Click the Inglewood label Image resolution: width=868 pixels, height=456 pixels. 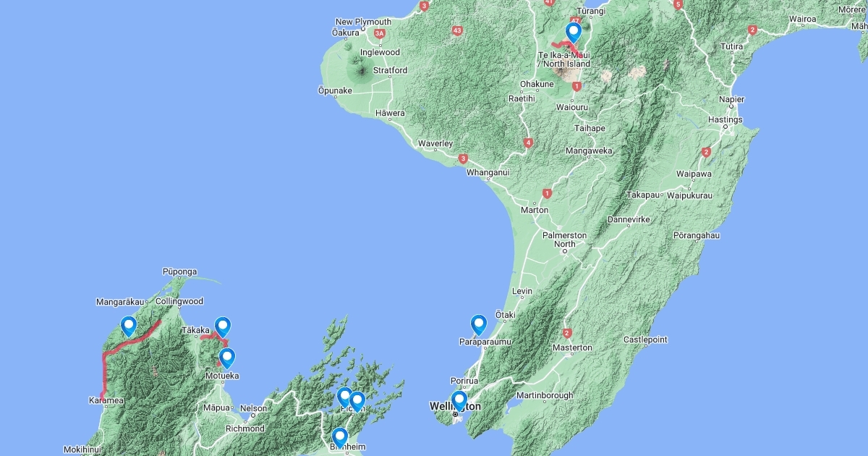[380, 53]
